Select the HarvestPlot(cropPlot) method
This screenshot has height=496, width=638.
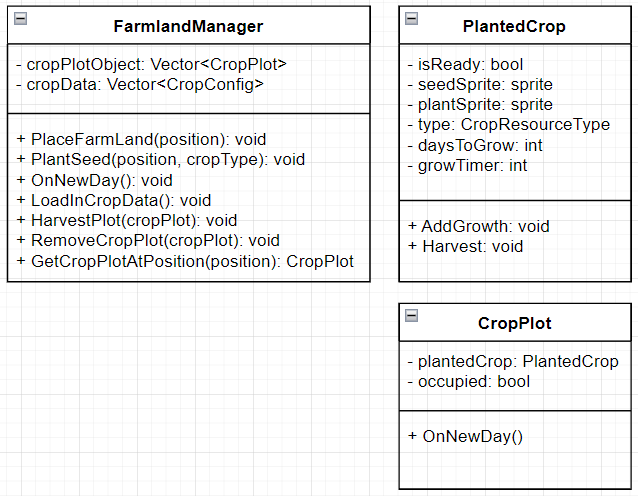127,221
